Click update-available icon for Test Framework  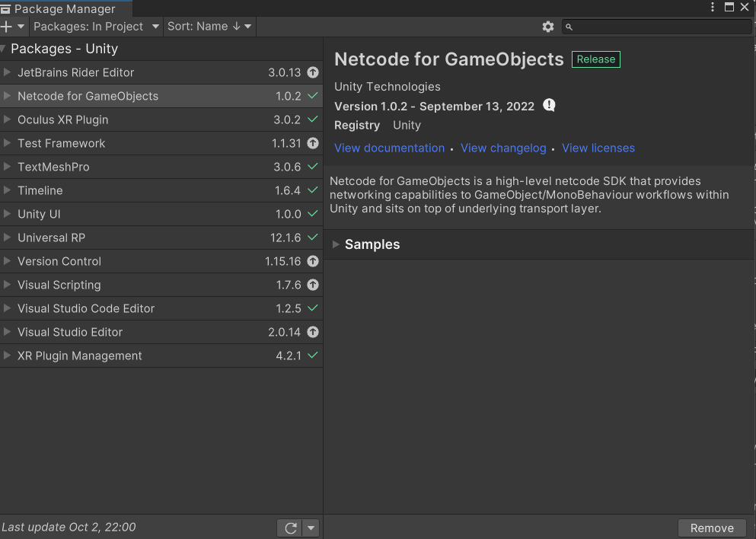[313, 143]
